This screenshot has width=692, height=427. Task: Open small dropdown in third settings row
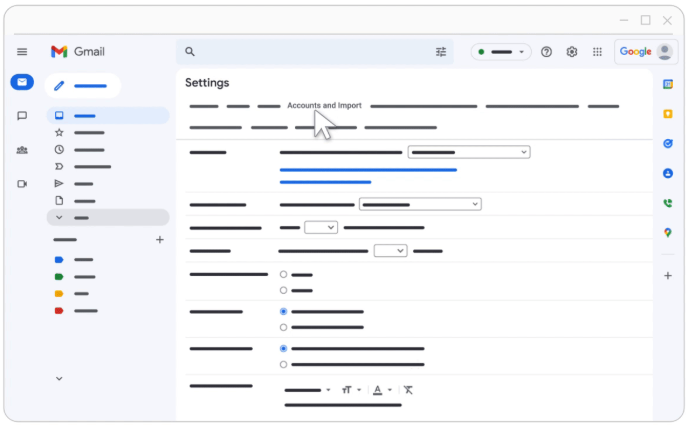(321, 228)
